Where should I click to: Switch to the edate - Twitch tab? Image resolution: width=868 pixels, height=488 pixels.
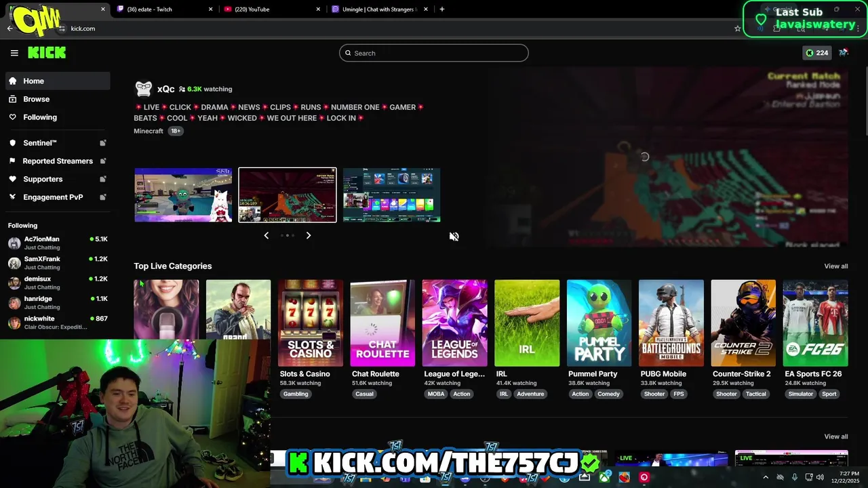click(x=165, y=9)
